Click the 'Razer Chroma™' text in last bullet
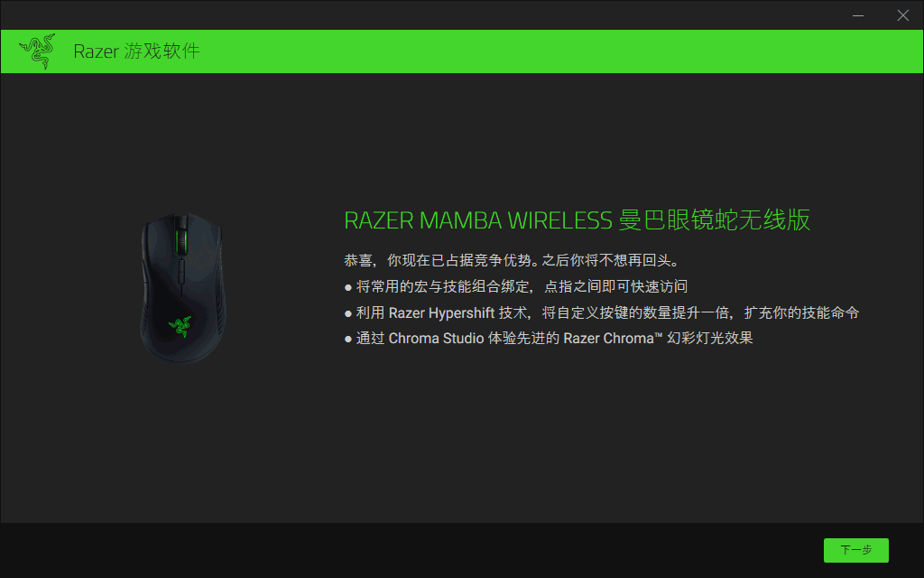 coord(613,339)
